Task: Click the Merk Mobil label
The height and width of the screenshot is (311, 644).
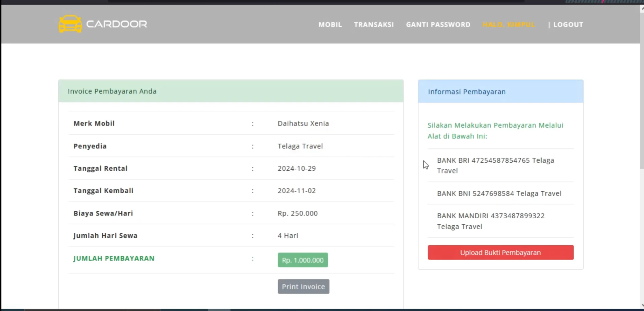Action: click(94, 123)
